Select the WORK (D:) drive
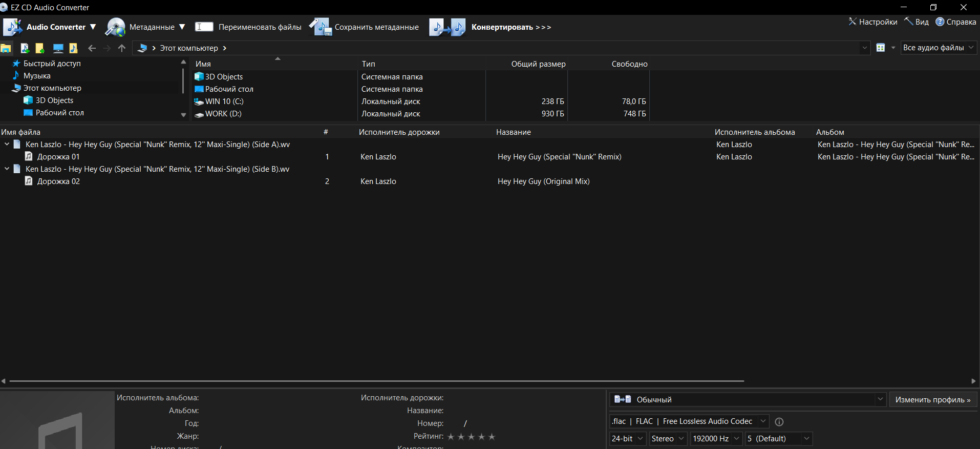 point(223,114)
